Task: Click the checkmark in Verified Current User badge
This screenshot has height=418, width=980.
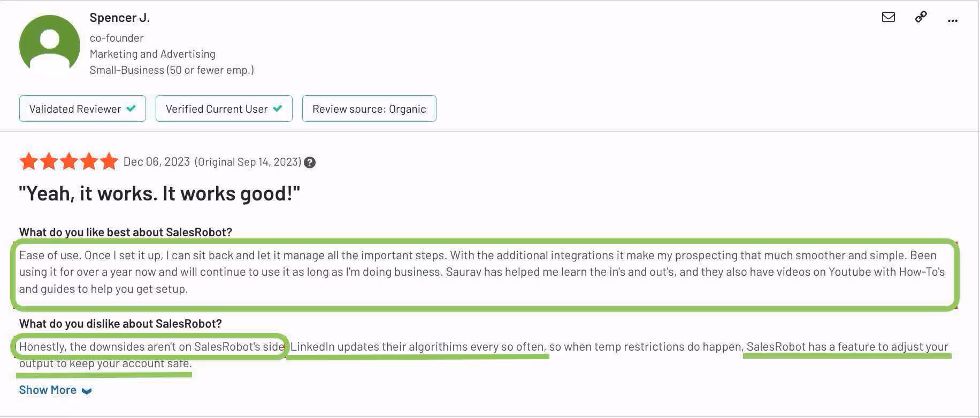Action: coord(278,108)
